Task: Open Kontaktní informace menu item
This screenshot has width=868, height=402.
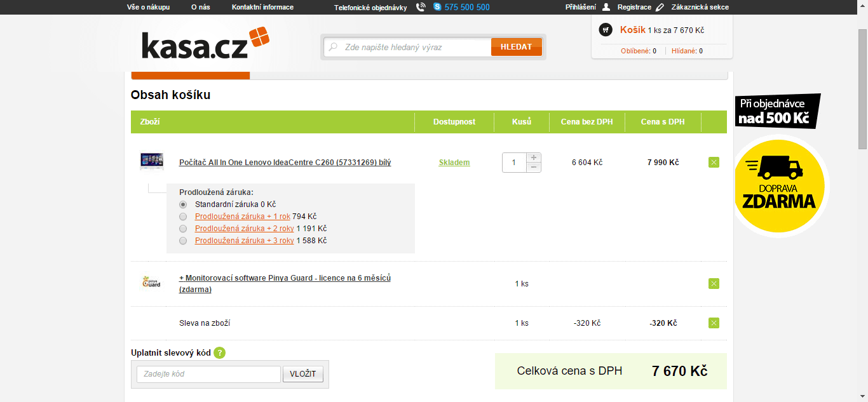Action: 262,7
